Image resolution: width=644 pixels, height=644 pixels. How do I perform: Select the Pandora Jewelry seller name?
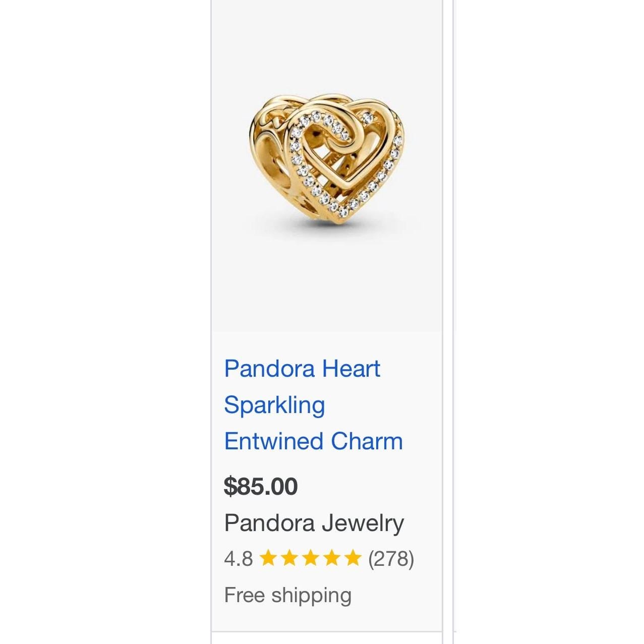pos(314,523)
